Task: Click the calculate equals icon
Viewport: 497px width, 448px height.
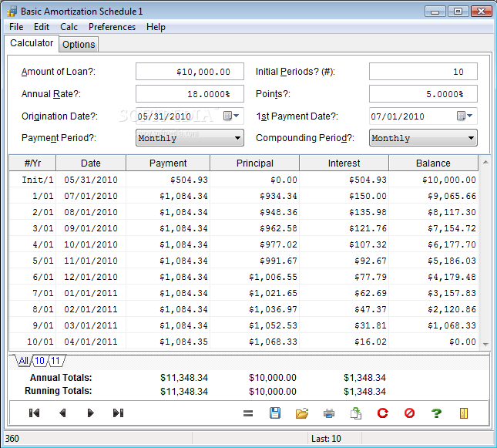Action: [x=248, y=413]
